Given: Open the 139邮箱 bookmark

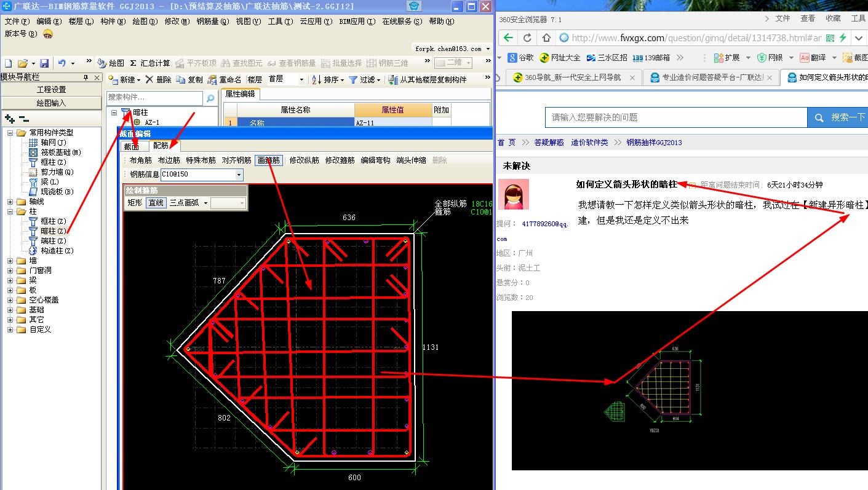Looking at the screenshot, I should [651, 57].
